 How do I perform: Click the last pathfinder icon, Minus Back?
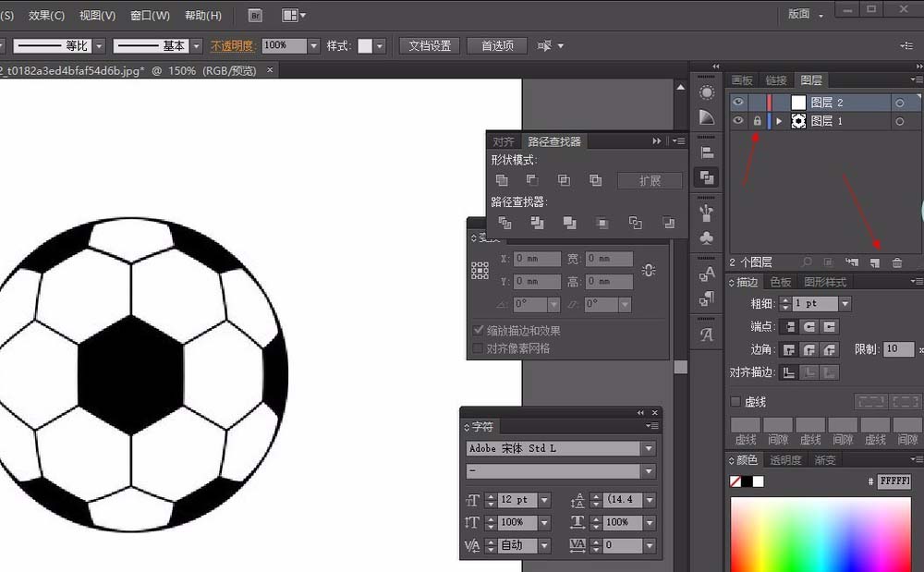pos(668,223)
